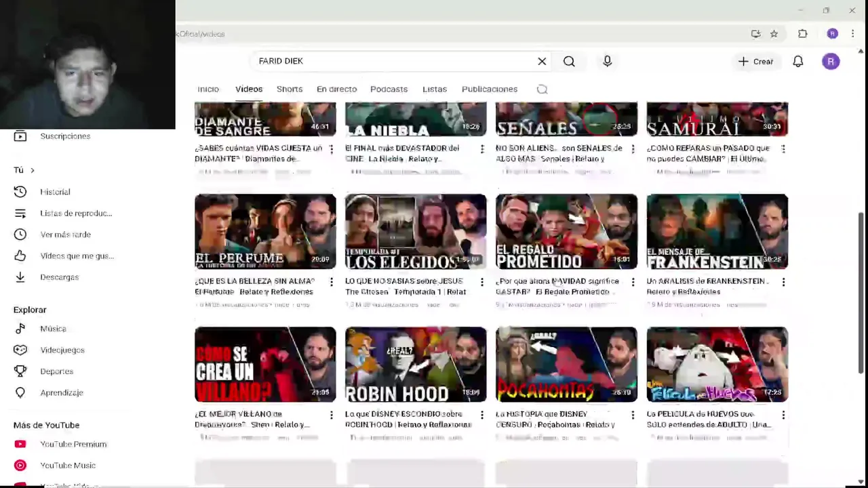
Task: Click the Crear button
Action: point(755,62)
